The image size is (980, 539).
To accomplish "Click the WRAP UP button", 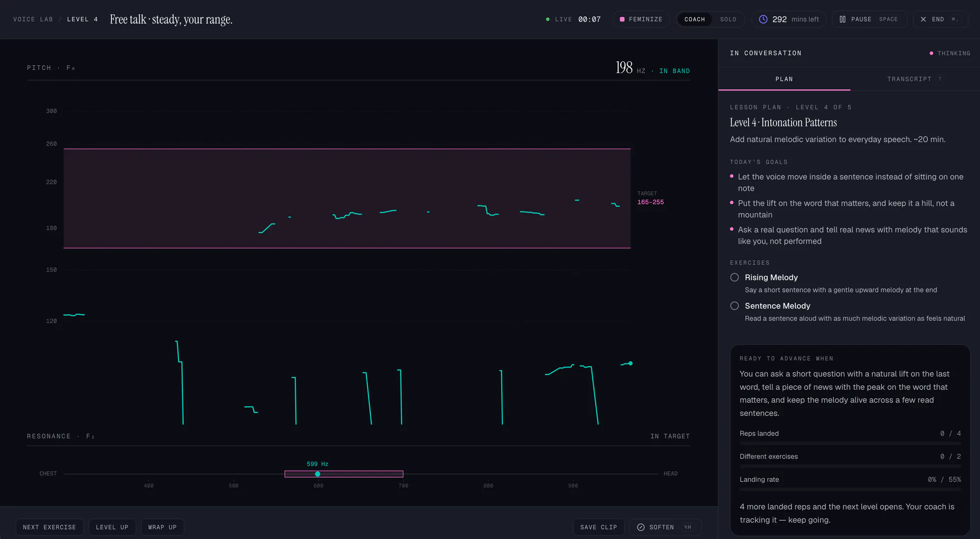I will tap(162, 527).
